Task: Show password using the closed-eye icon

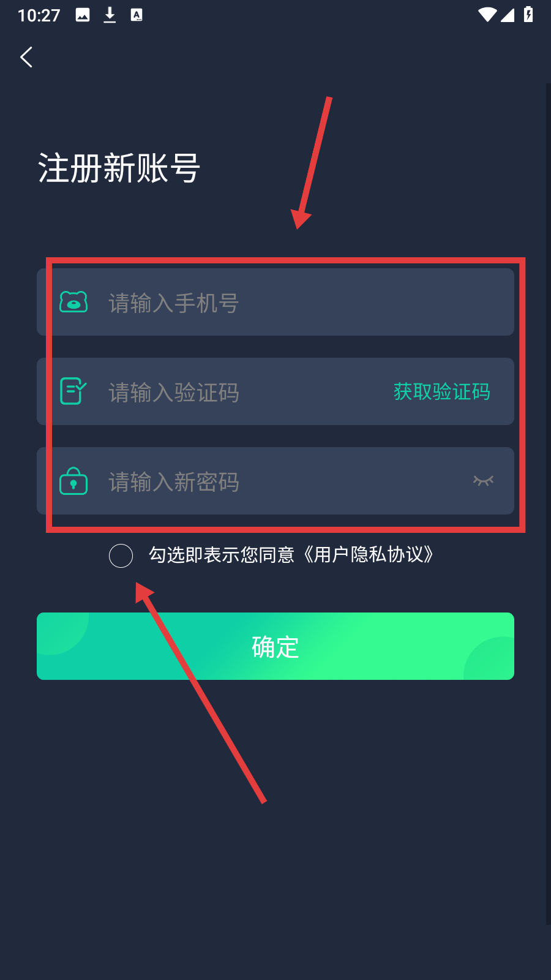Action: (x=483, y=481)
